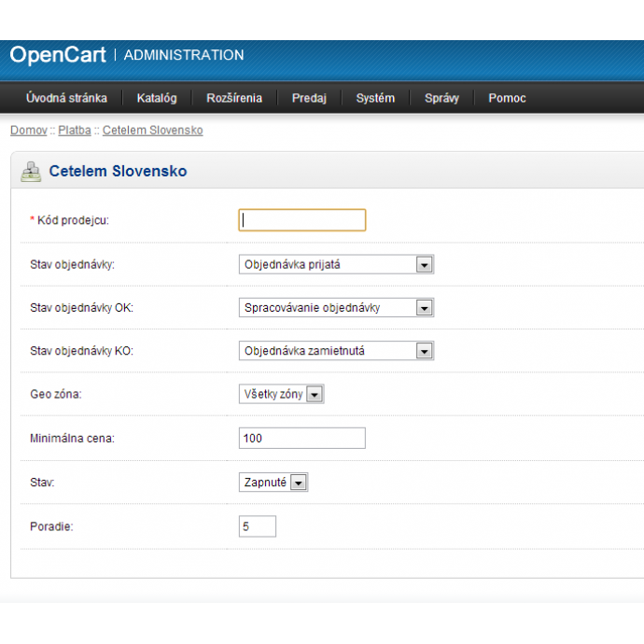Click the Poradie input field
The width and height of the screenshot is (644, 644).
[258, 526]
